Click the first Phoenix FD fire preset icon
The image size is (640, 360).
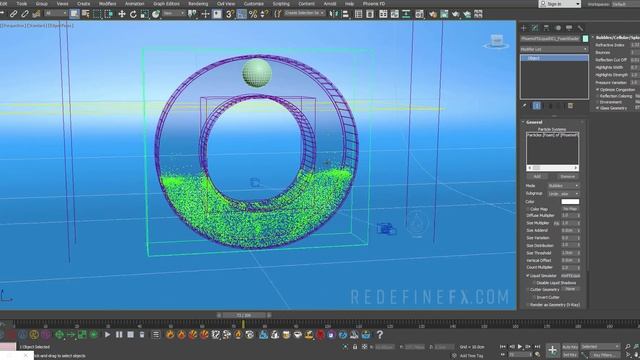coord(170,335)
